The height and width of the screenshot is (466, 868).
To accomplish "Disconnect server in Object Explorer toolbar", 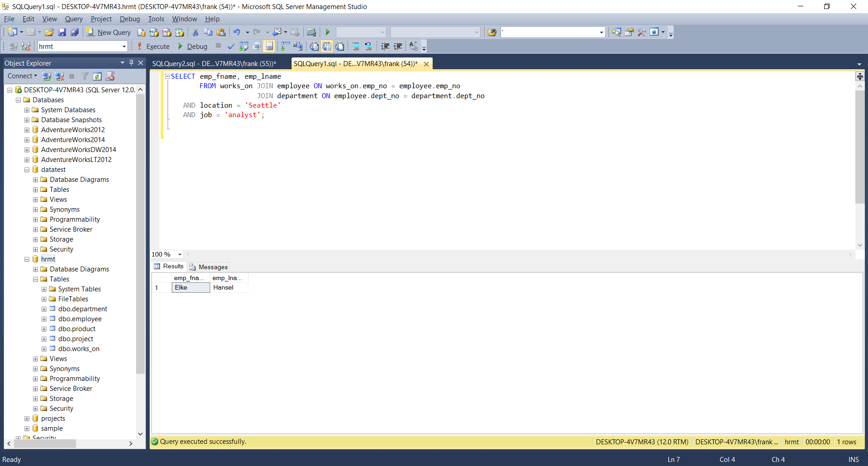I will tap(59, 76).
